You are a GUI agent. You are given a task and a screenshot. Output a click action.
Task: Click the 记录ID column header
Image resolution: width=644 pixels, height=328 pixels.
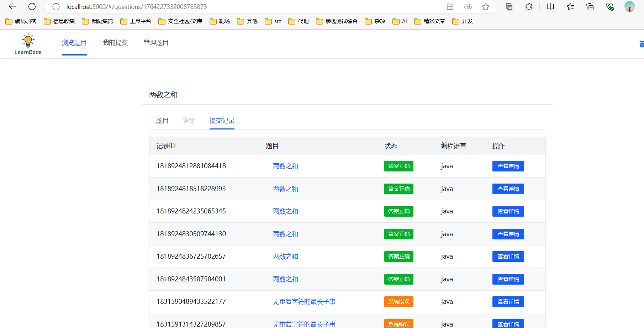tap(166, 146)
